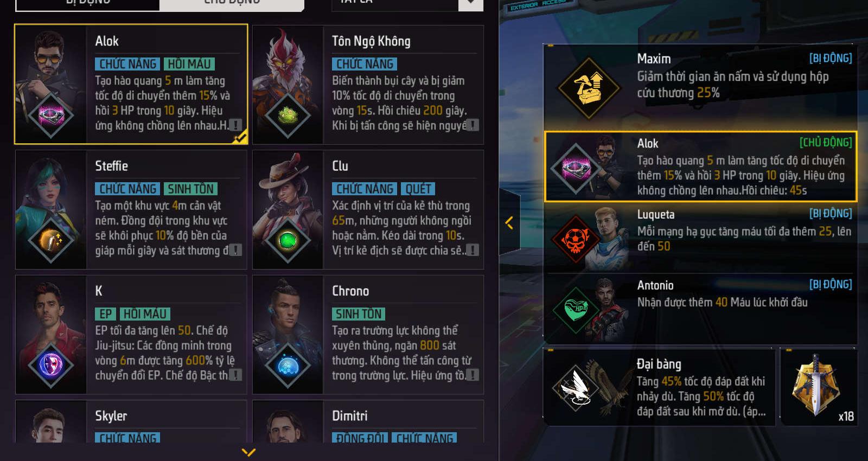Show full description info for Alok skill
Viewport: 868px width, 461px height.
click(x=235, y=125)
